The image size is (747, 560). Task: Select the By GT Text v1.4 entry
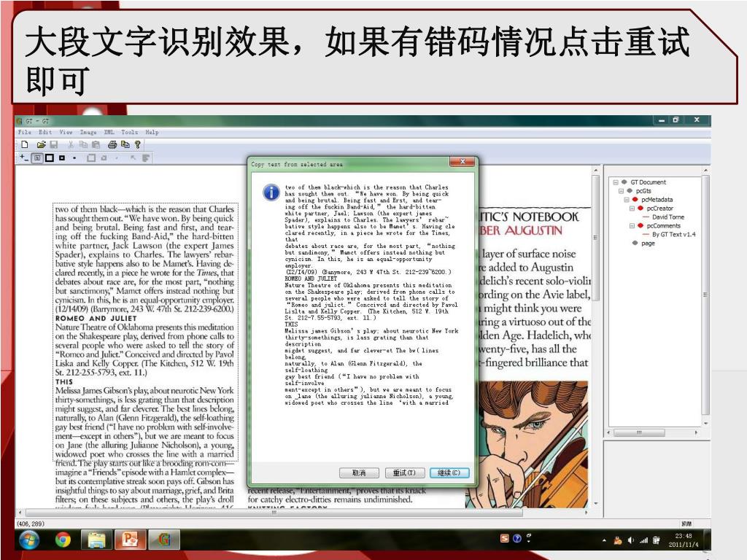coord(673,234)
